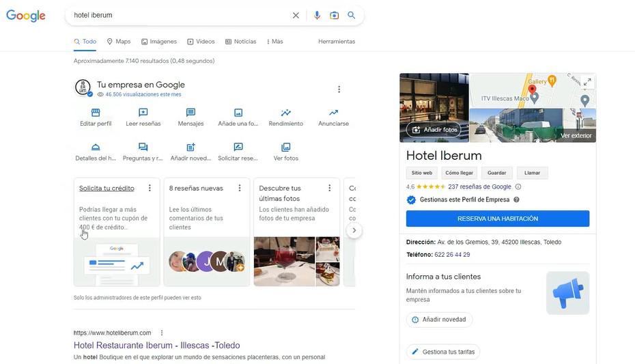Screen dimensions: 635x364
Task: Click the Añadir fotos button
Action: 434,130
